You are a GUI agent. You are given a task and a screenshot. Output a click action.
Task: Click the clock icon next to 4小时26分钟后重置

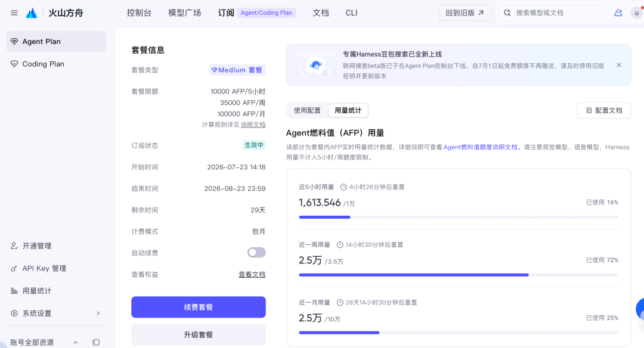(344, 187)
